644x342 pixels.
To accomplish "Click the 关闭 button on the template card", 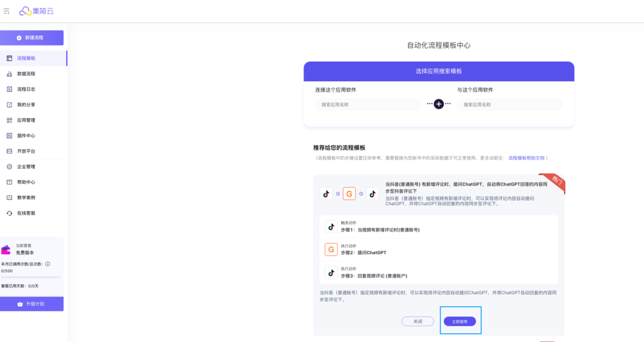I will [417, 322].
